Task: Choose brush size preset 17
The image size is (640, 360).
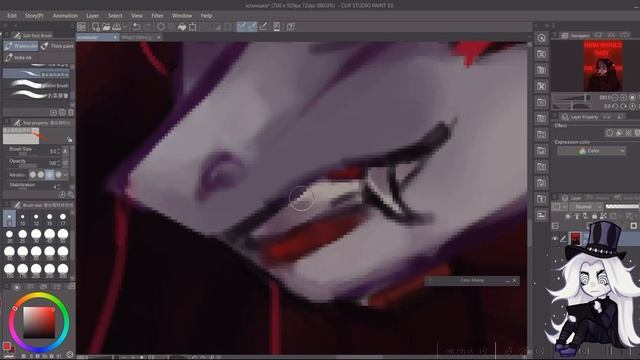Action: pos(63,219)
